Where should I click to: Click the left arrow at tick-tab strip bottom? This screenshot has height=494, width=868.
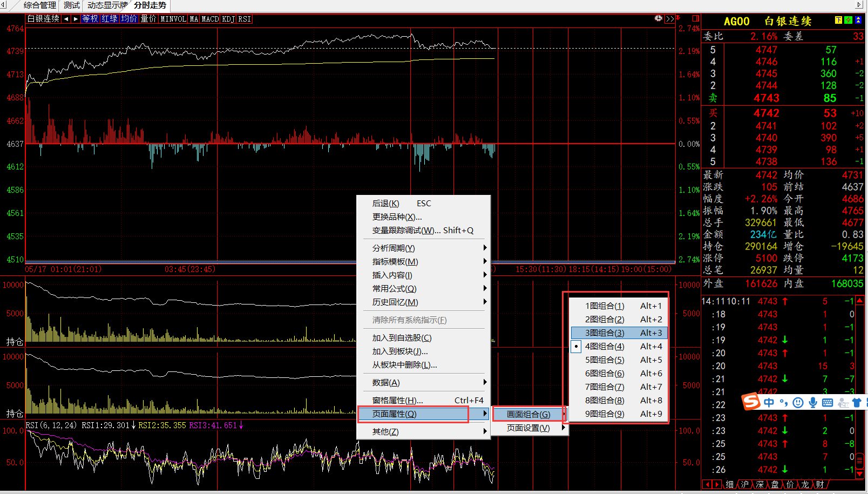click(707, 484)
